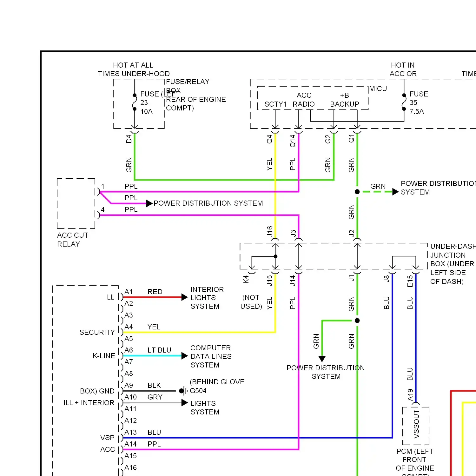Click the 'HOT AT ALL' heading text
The width and height of the screenshot is (476, 476).
pyautogui.click(x=133, y=65)
